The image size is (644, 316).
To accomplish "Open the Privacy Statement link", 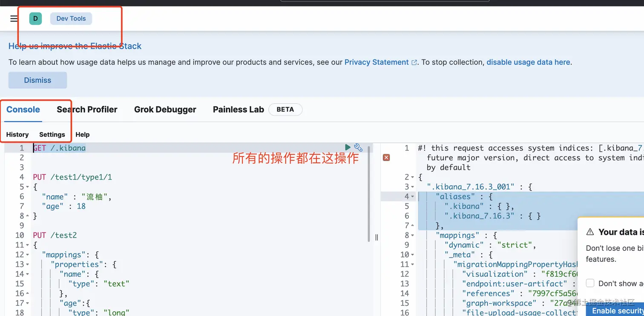I will click(x=381, y=62).
